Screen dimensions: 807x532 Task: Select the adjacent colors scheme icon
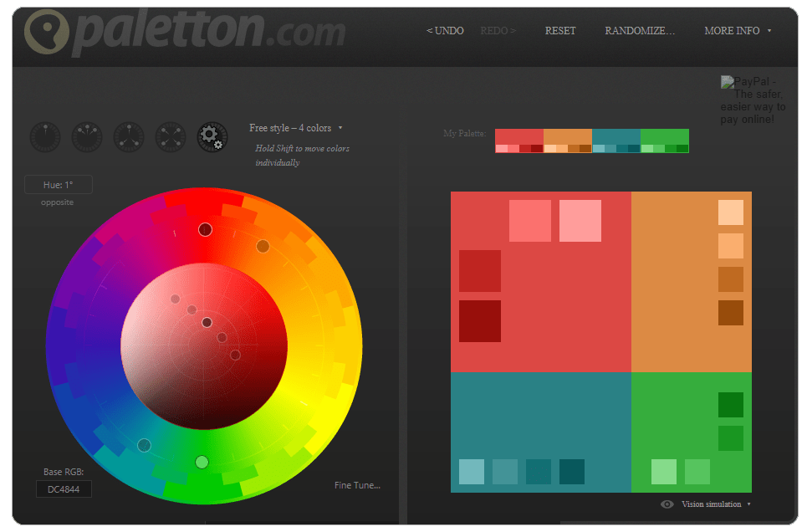(87, 136)
